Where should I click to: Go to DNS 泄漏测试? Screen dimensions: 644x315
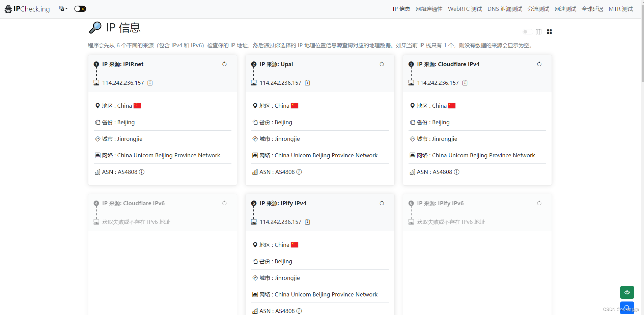[x=505, y=9]
